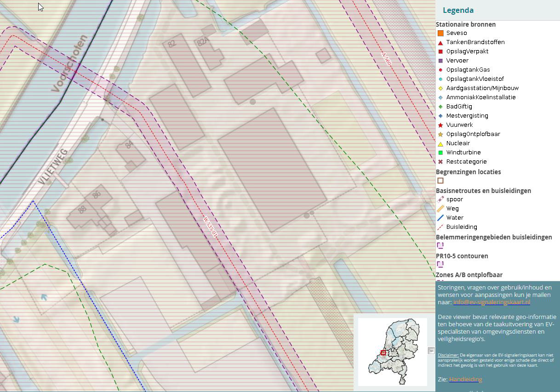This screenshot has height=392, width=560.
Task: Click the orange Seveso legend symbol
Action: tap(440, 33)
